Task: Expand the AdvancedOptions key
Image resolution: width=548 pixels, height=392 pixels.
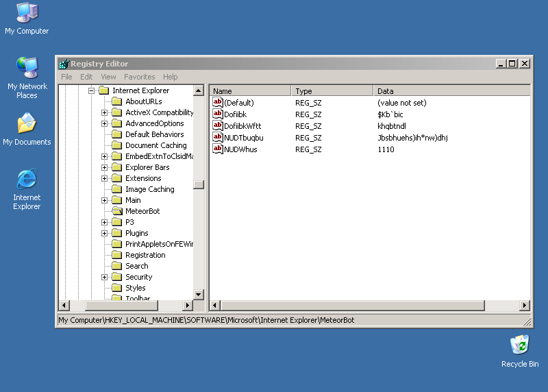Action: point(104,123)
